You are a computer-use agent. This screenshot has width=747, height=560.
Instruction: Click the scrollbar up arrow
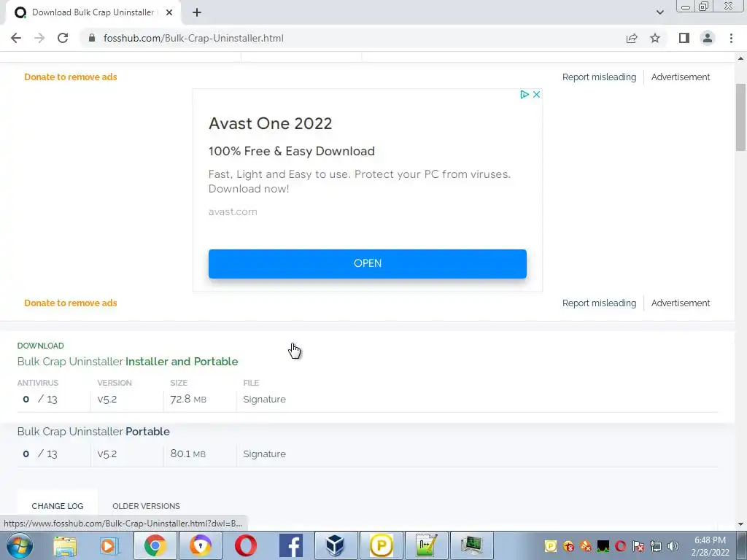click(741, 58)
